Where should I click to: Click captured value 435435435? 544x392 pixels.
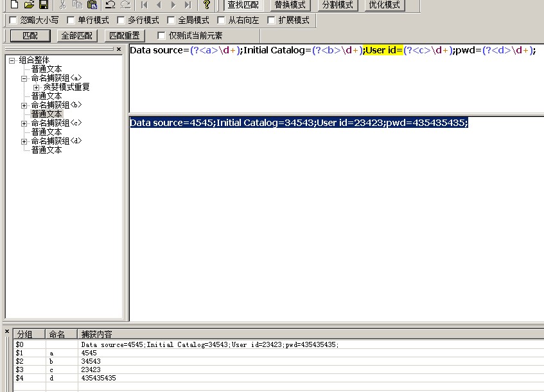[x=98, y=378]
